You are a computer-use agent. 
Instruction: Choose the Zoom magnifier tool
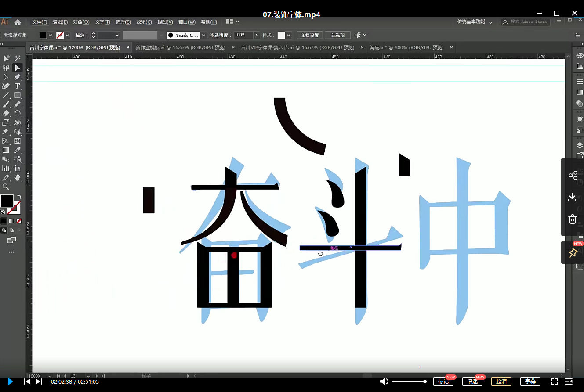tap(6, 187)
